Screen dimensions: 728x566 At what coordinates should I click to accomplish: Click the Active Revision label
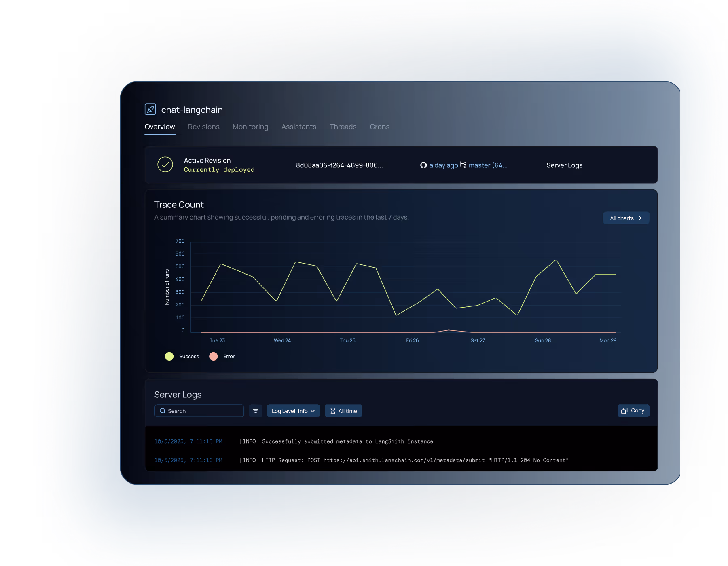(x=207, y=161)
